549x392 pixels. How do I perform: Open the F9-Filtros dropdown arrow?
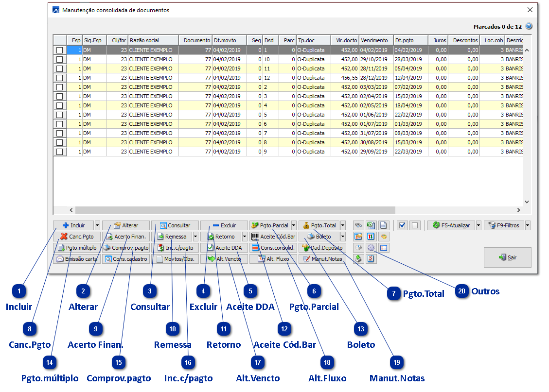[x=528, y=225]
